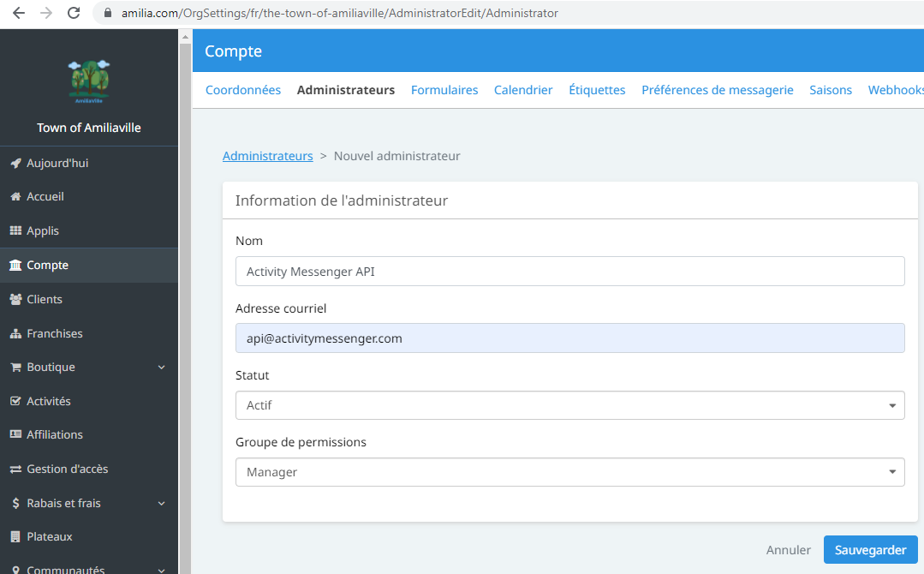Image resolution: width=924 pixels, height=574 pixels.
Task: Click the browser back arrow
Action: pos(19,13)
